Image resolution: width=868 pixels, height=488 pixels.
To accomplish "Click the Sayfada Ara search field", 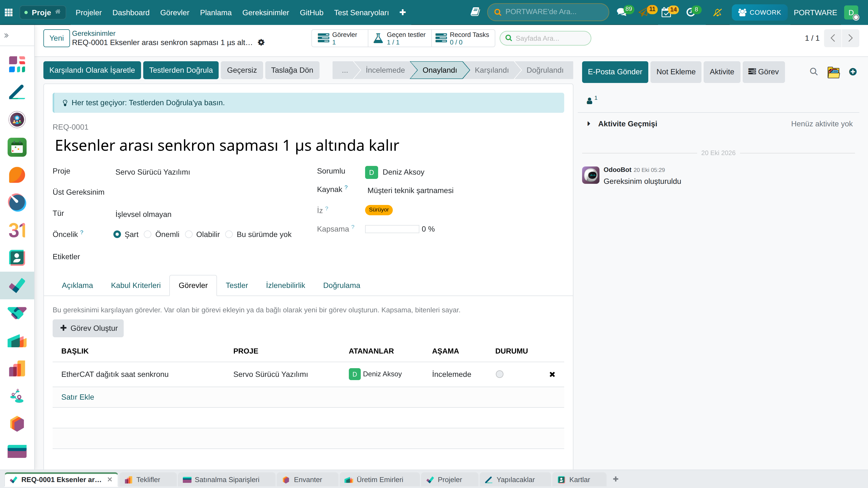I will [x=545, y=38].
